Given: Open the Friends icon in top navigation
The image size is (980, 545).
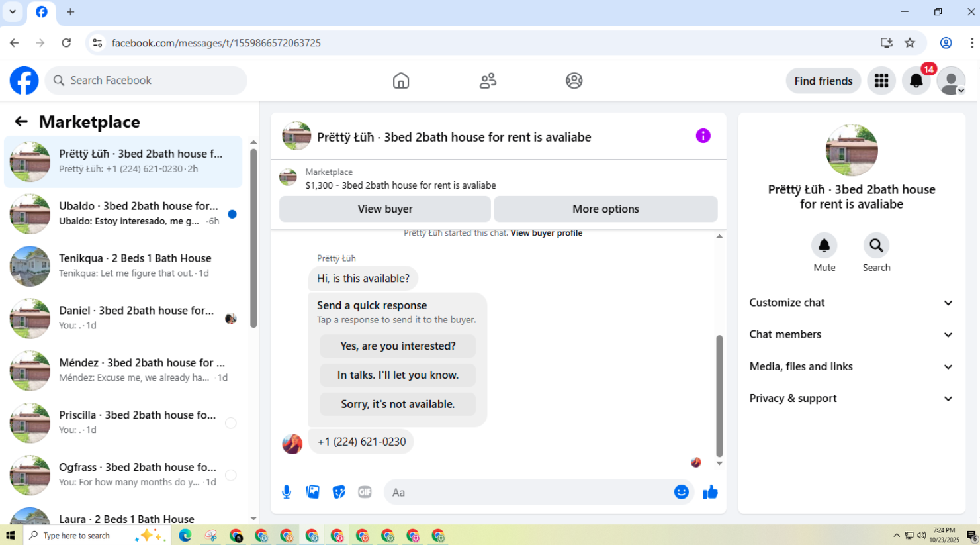Looking at the screenshot, I should click(488, 81).
